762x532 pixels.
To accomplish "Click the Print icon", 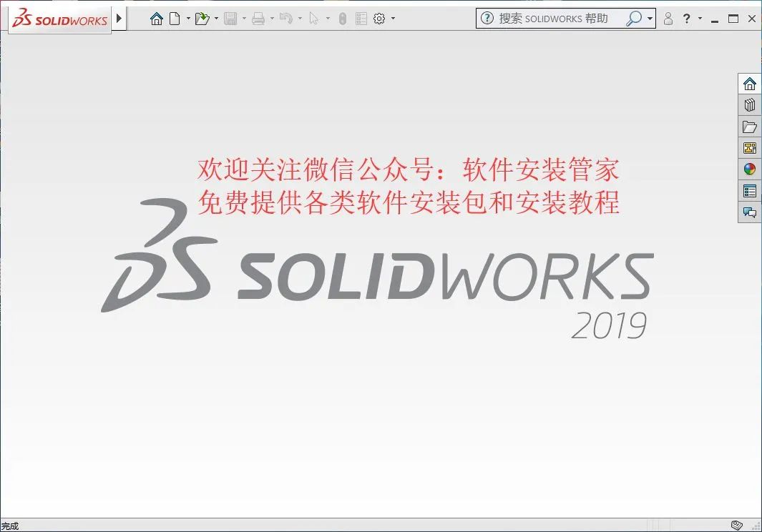I will click(x=258, y=19).
